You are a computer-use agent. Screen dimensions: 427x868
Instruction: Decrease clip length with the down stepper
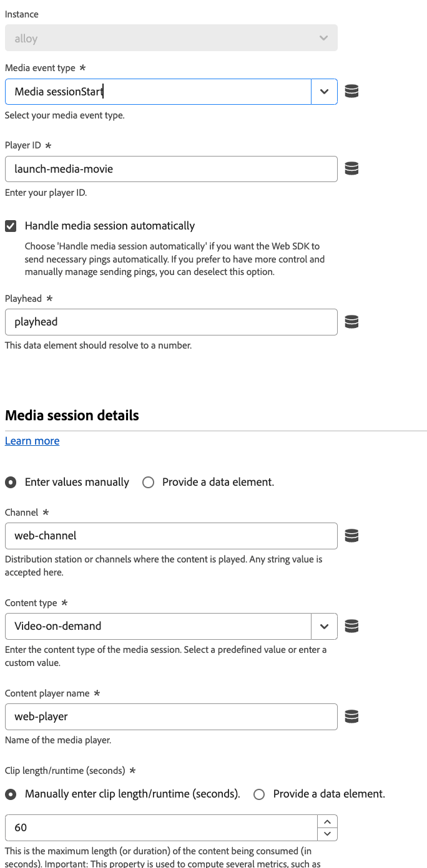(x=327, y=834)
